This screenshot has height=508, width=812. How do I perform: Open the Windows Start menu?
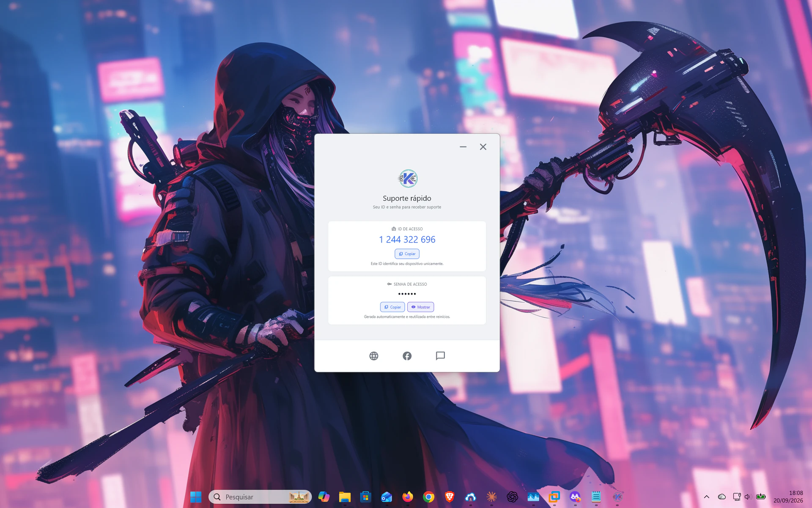click(x=196, y=497)
